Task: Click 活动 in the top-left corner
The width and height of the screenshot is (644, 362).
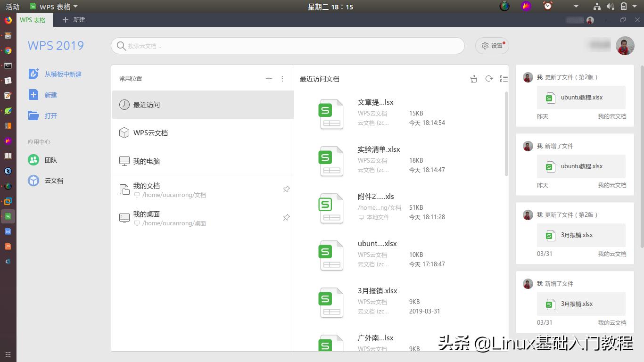Action: tap(12, 7)
